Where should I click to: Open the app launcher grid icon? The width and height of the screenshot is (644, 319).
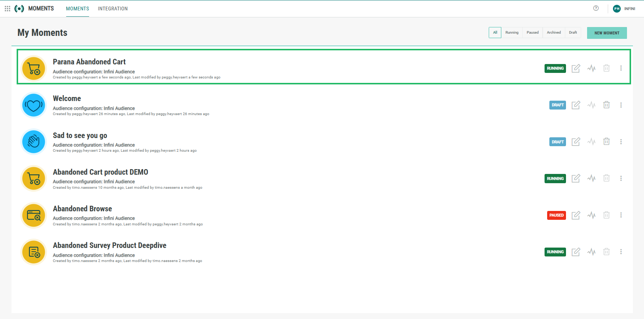pyautogui.click(x=7, y=9)
